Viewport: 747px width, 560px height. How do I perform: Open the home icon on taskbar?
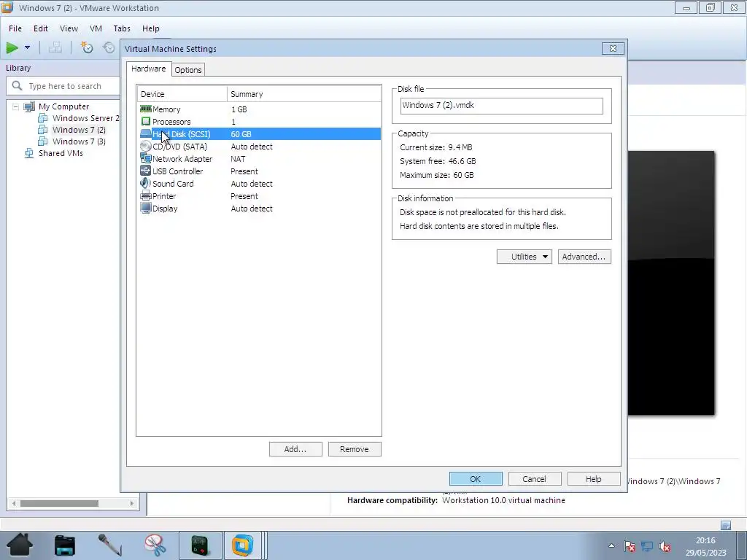point(20,545)
